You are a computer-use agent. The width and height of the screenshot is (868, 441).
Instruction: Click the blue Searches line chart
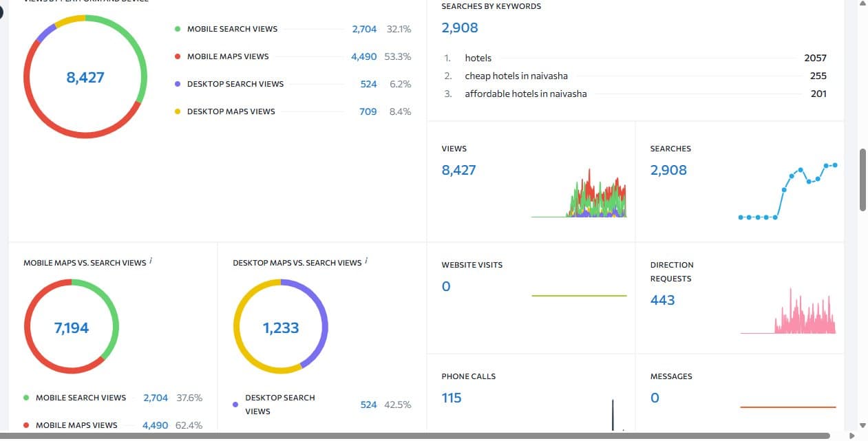(787, 191)
